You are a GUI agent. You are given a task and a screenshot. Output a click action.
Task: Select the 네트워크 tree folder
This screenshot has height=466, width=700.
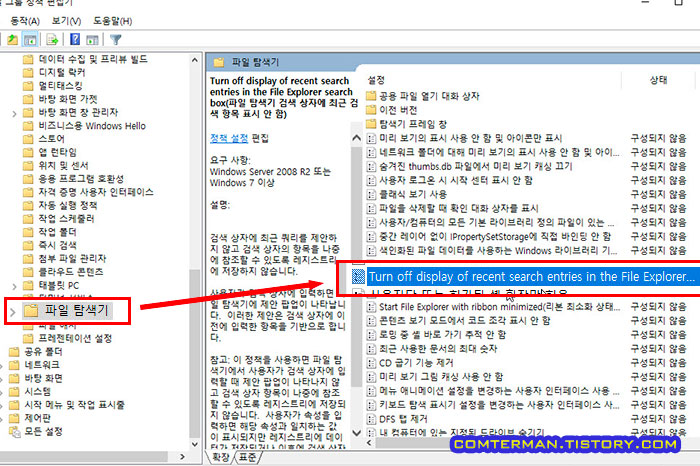coord(42,365)
